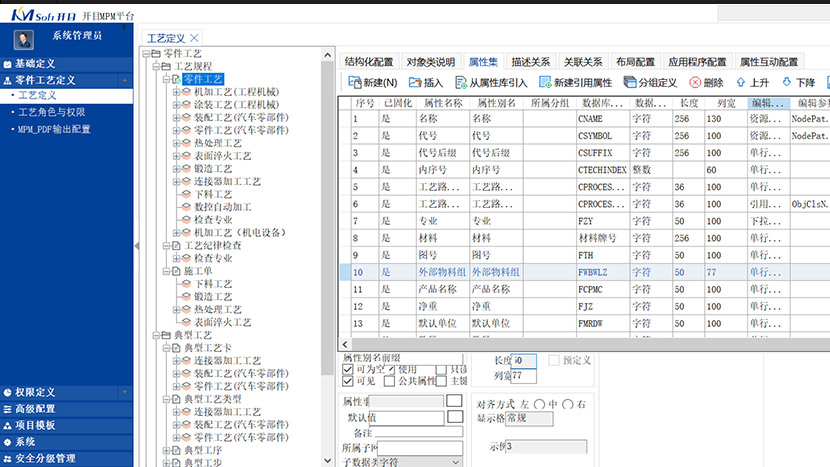Open 分组定义 group definition icon
The image size is (830, 467).
(629, 83)
